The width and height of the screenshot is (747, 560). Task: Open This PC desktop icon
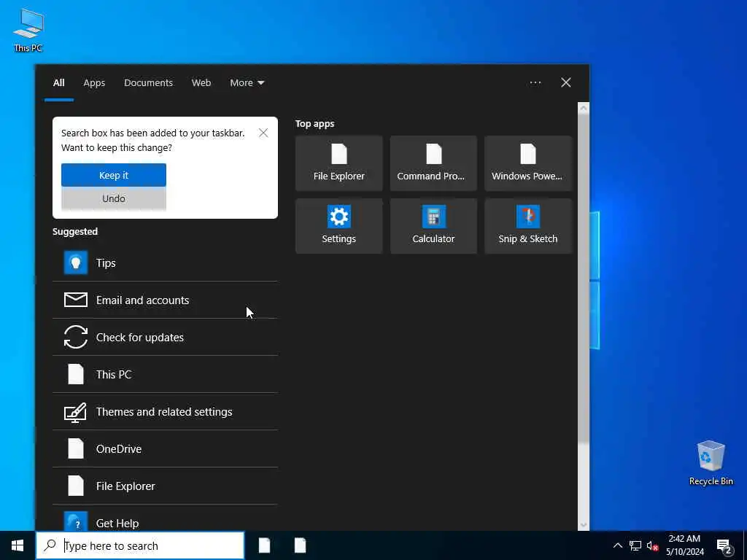click(28, 30)
